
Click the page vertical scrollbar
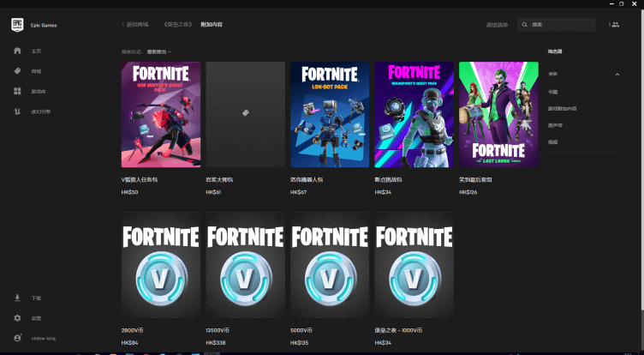click(x=642, y=160)
